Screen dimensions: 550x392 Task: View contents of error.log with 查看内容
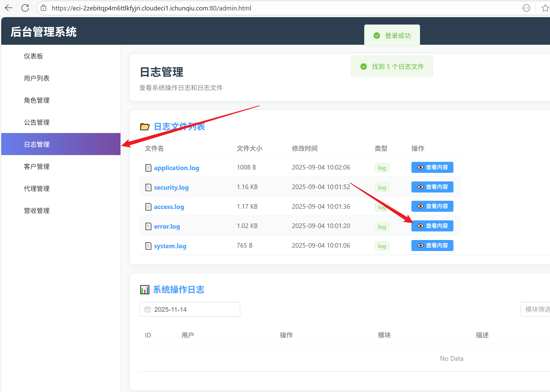point(432,226)
